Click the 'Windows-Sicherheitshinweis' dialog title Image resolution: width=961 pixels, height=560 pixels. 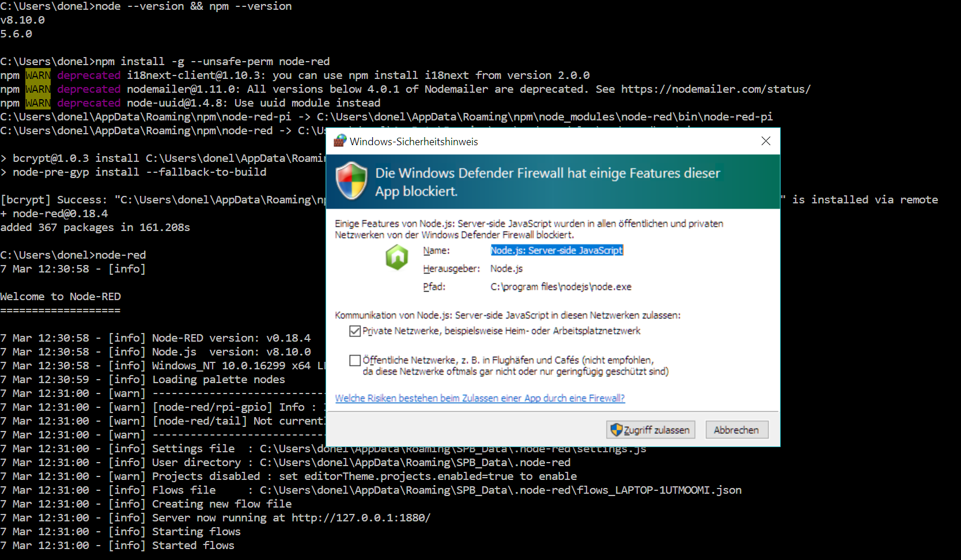414,142
